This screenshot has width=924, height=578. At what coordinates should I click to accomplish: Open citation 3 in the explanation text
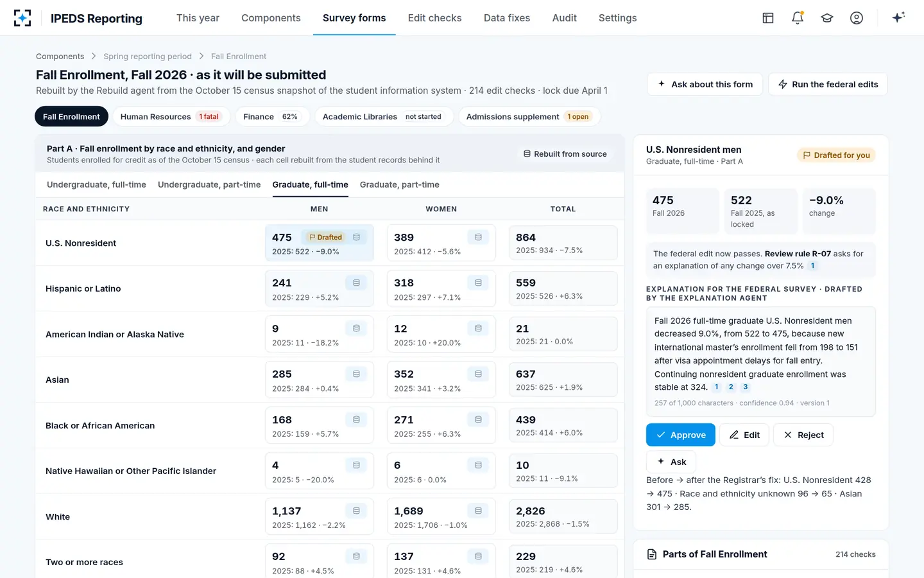745,387
